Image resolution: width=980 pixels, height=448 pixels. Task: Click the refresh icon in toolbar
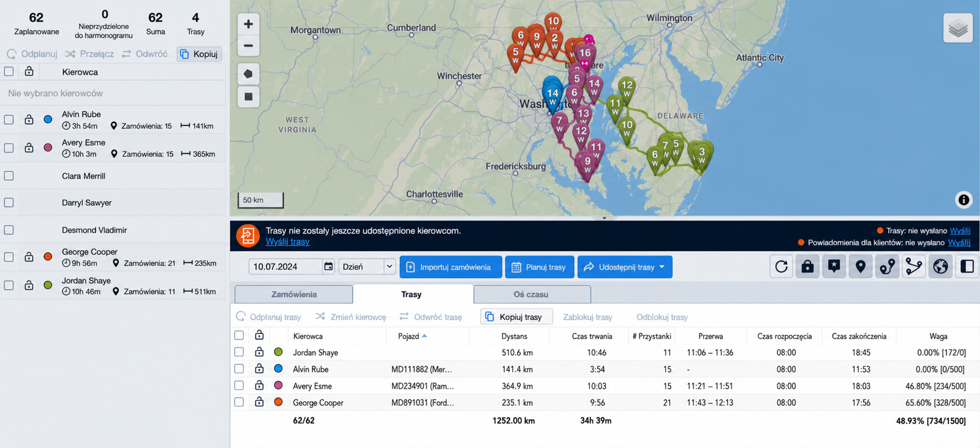click(x=782, y=267)
